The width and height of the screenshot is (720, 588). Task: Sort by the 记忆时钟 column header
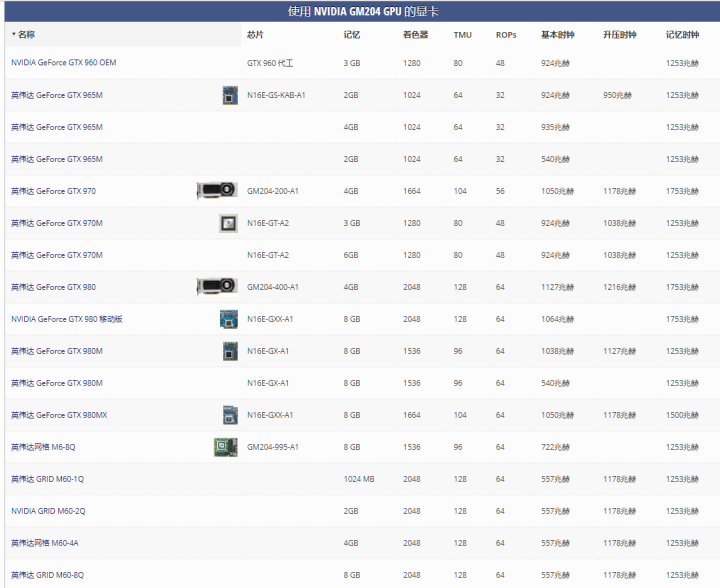682,34
